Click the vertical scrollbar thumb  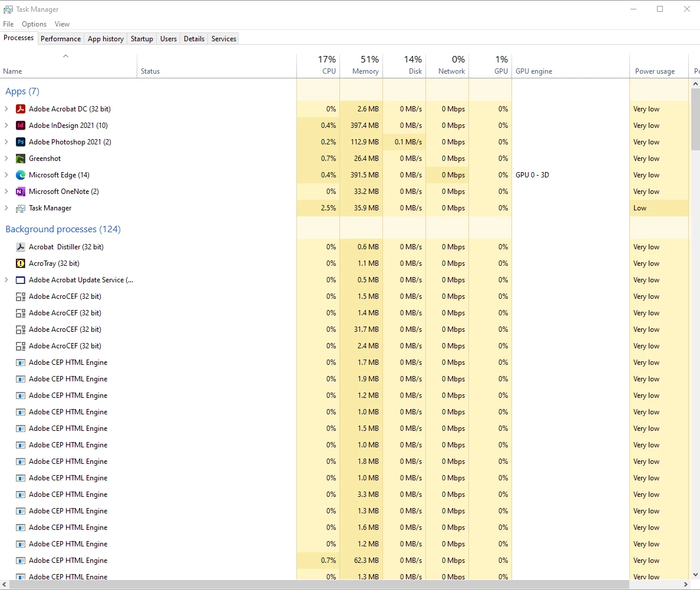tap(695, 119)
